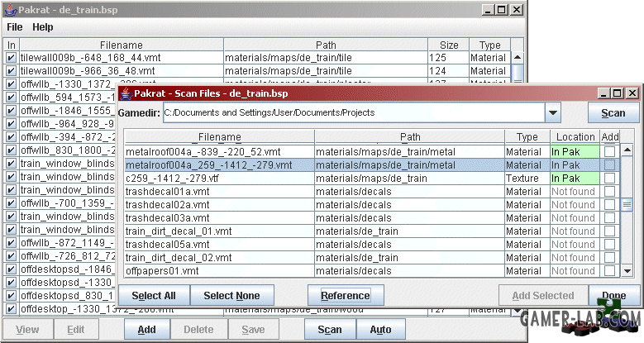
Task: Sort Scan Files list by Location header
Action: click(x=575, y=137)
